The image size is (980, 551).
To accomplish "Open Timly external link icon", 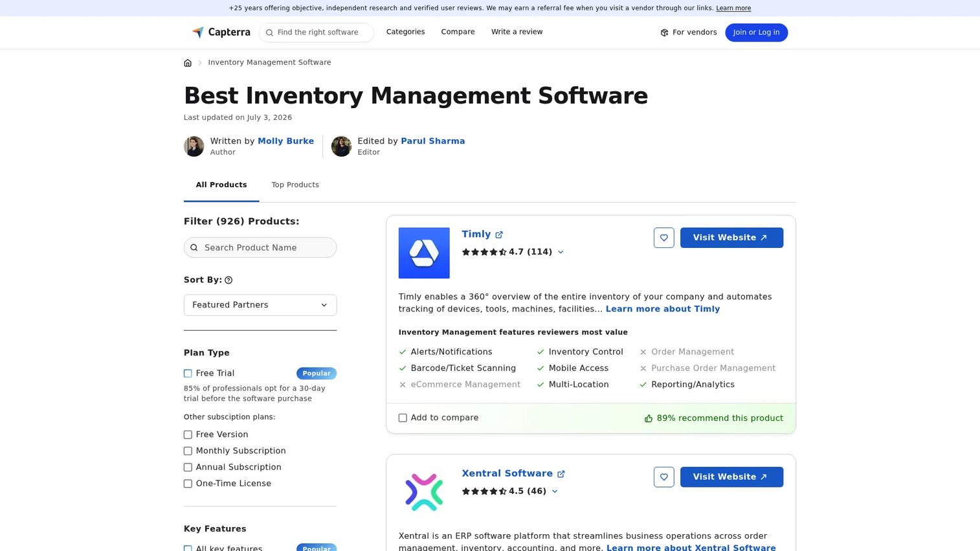I will click(499, 235).
